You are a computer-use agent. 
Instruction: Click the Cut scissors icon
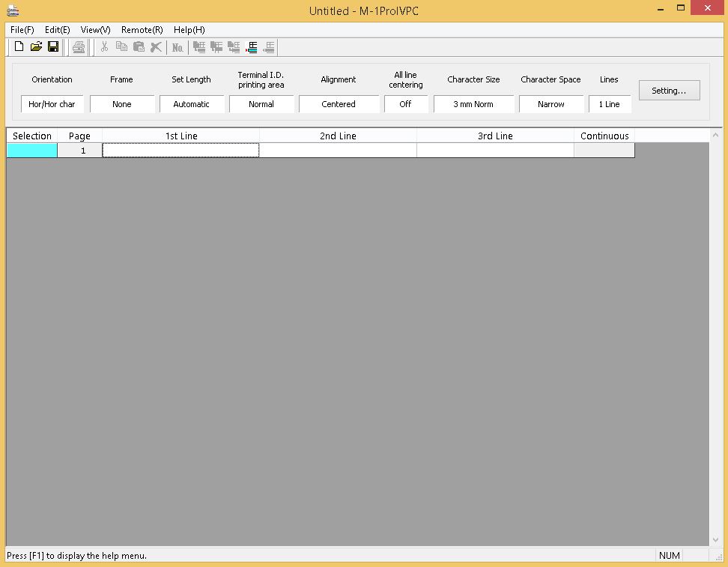(x=104, y=47)
